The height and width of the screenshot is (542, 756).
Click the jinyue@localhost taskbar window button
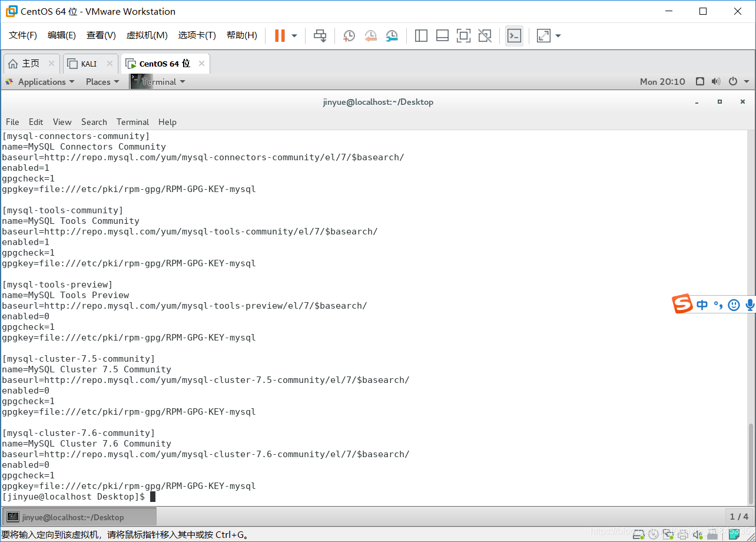[x=79, y=517]
